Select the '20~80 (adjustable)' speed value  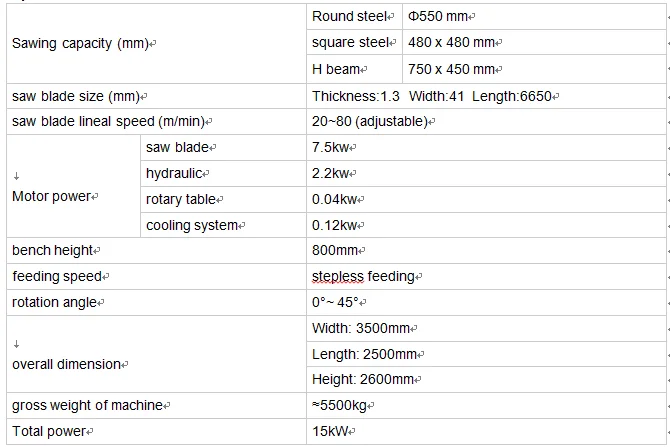pyautogui.click(x=372, y=122)
